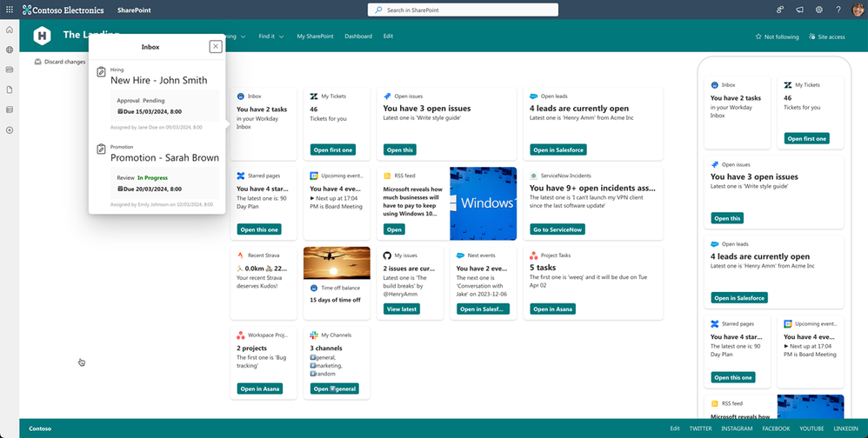Screen dimensions: 868x438
Task: Open the New Hire - John Smith task
Action: click(159, 80)
